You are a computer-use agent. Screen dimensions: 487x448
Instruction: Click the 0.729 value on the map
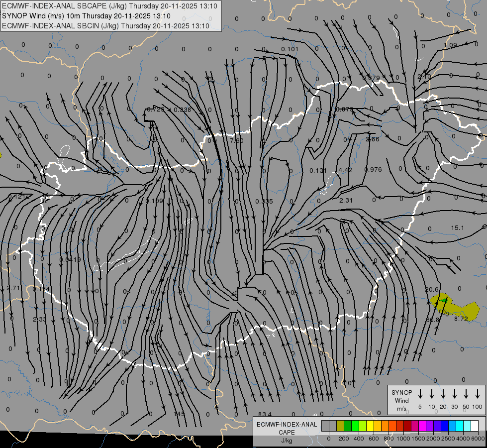tap(155, 109)
